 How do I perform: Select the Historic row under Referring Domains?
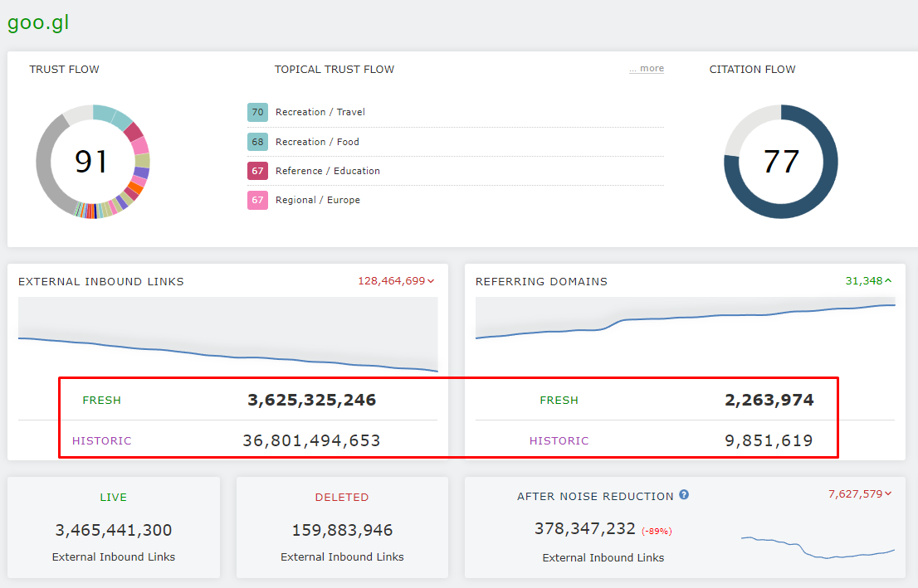click(x=684, y=440)
